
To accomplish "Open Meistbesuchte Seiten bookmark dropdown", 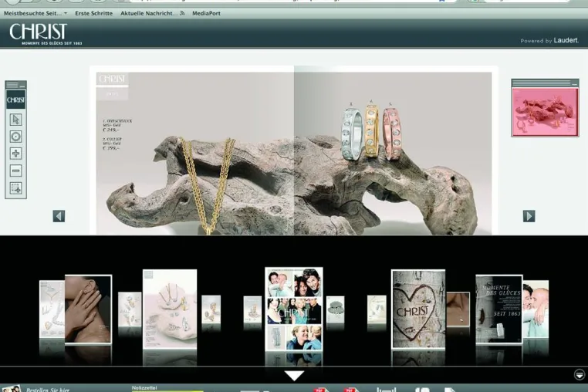I will [x=35, y=13].
